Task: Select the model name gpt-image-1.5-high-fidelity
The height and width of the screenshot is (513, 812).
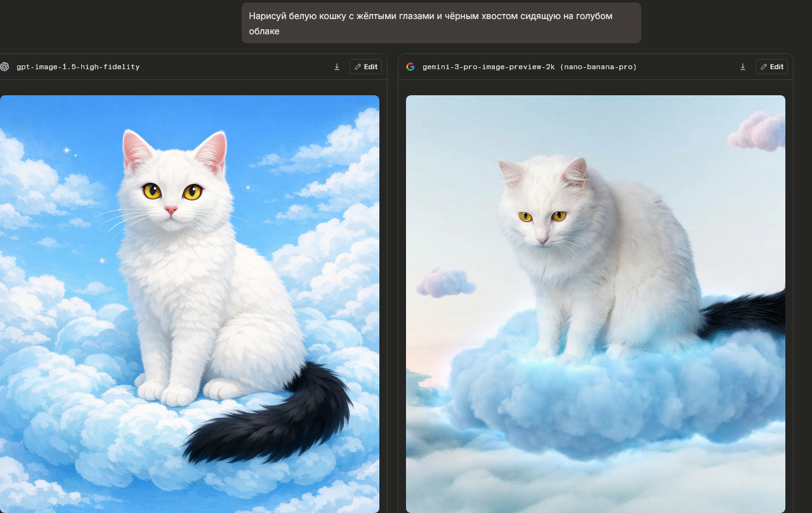Action: (78, 67)
